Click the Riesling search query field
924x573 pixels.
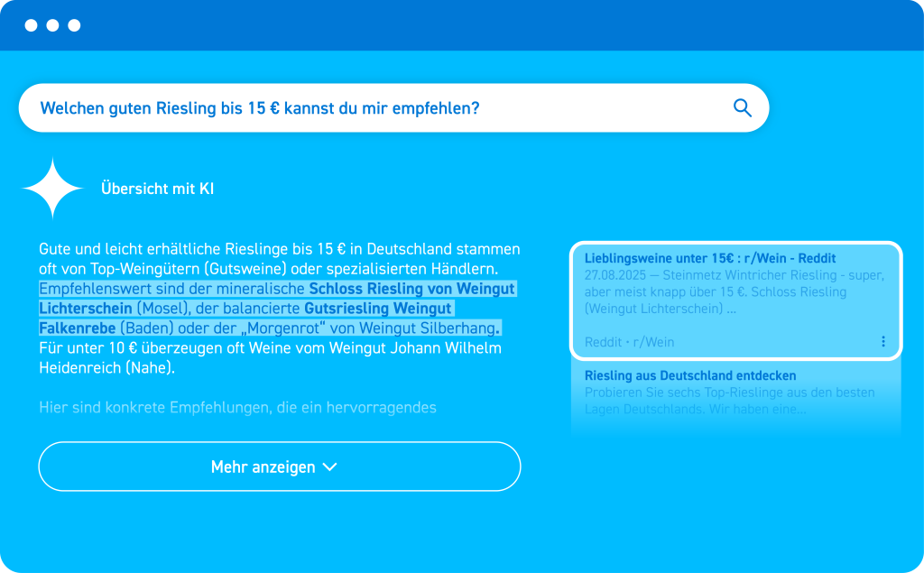click(393, 108)
